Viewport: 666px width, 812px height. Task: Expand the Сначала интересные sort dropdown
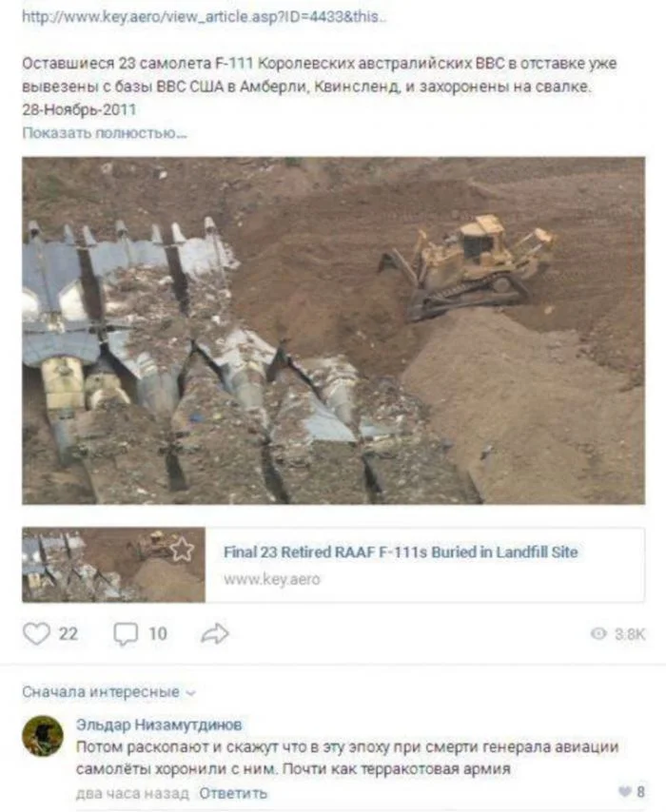pyautogui.click(x=108, y=692)
